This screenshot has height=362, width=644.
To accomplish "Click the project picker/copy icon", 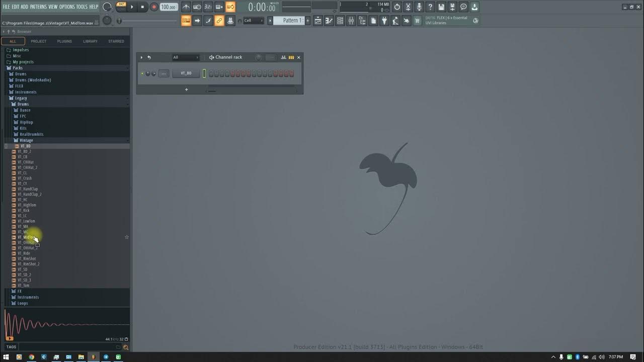I will tap(373, 21).
